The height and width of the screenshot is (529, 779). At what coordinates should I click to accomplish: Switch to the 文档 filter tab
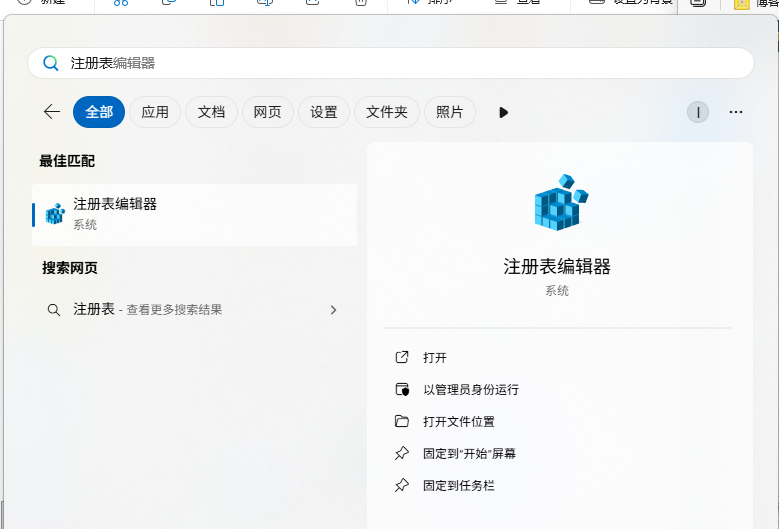coord(211,112)
